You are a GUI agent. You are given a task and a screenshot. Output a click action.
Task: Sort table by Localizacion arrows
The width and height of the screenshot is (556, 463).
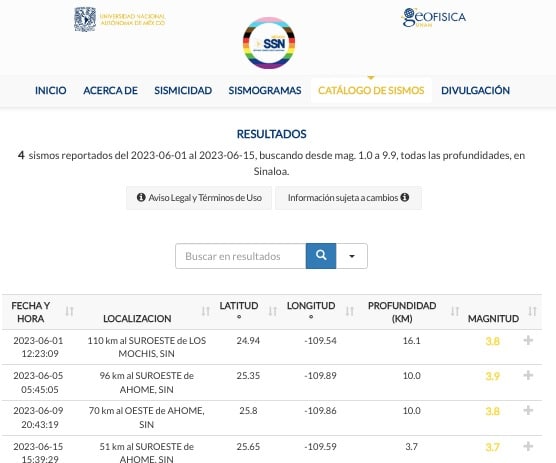coord(206,312)
